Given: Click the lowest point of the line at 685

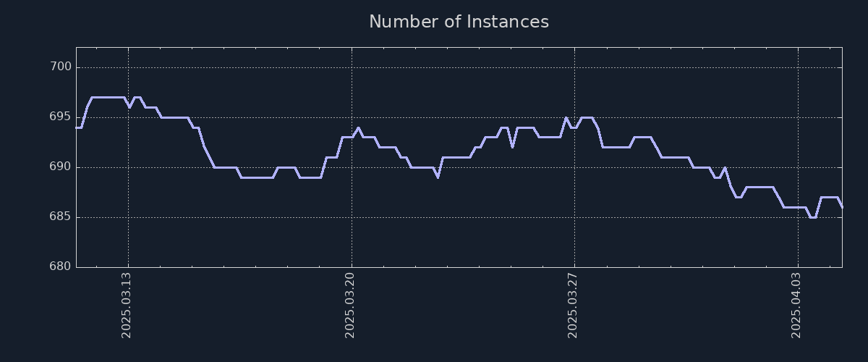Looking at the screenshot, I should pyautogui.click(x=812, y=217).
